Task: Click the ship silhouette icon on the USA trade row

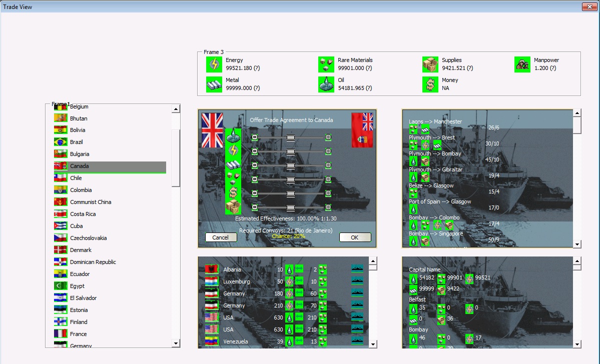Action: [357, 317]
